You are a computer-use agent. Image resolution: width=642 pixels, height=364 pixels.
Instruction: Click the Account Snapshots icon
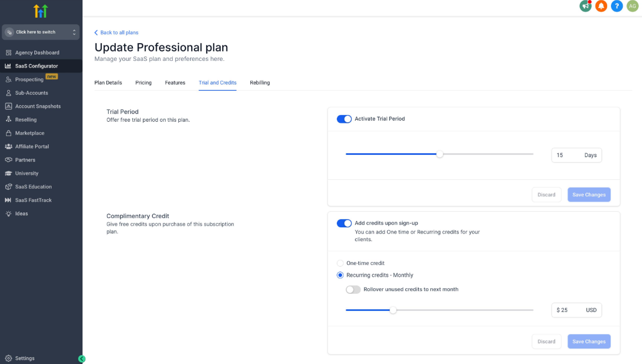(x=8, y=106)
